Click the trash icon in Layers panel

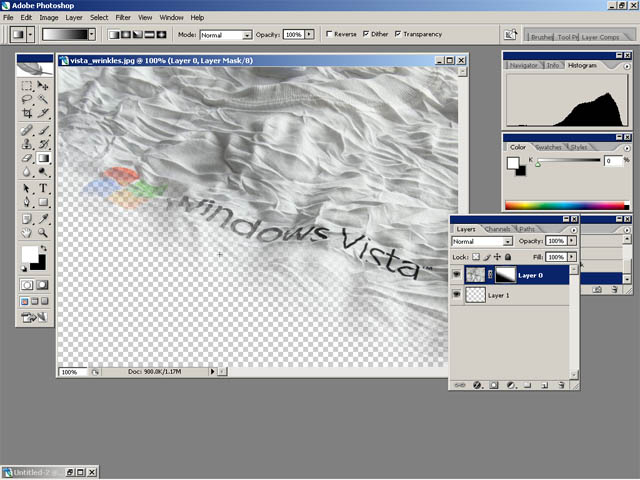click(562, 384)
